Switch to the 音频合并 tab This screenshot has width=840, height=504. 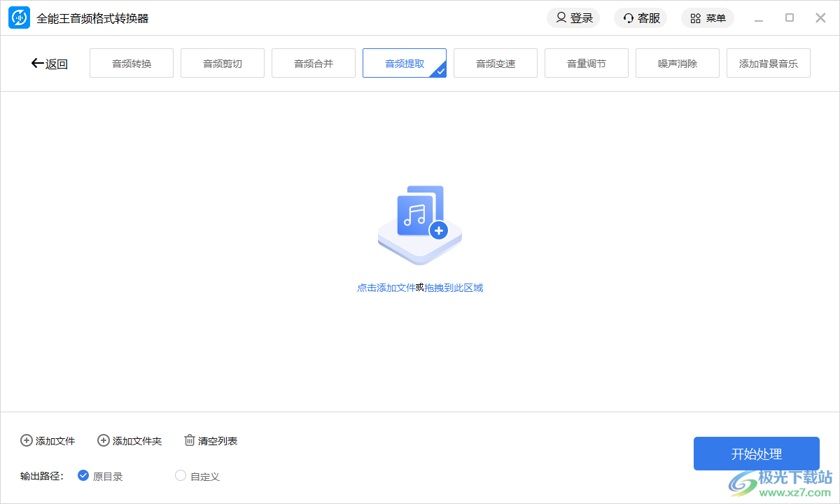coord(314,63)
